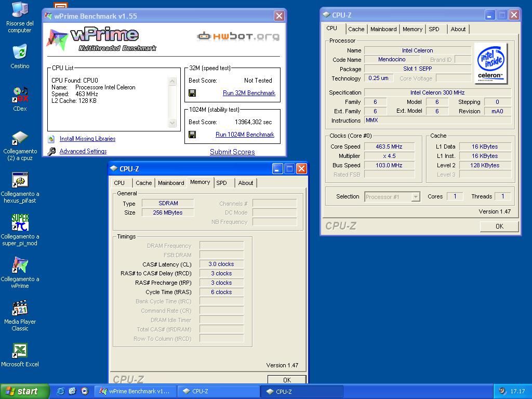532x399 pixels.
Task: Click the Multiplier x 4.5 field
Action: click(x=389, y=156)
